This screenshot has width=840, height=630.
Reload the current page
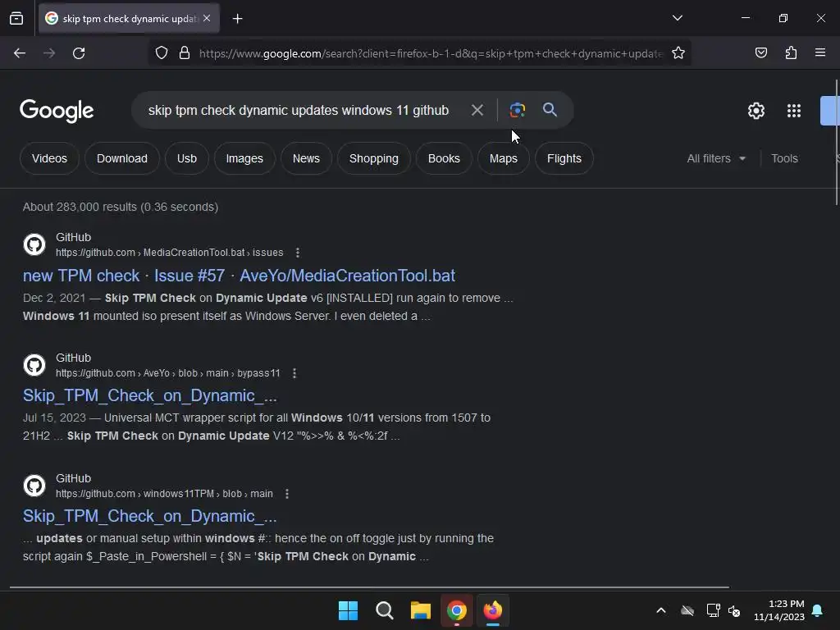[x=79, y=53]
